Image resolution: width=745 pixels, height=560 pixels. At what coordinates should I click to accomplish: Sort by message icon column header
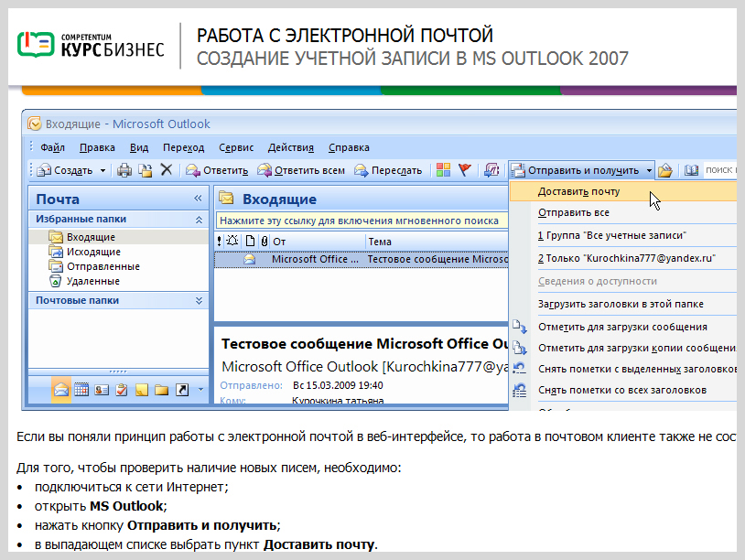coord(250,242)
